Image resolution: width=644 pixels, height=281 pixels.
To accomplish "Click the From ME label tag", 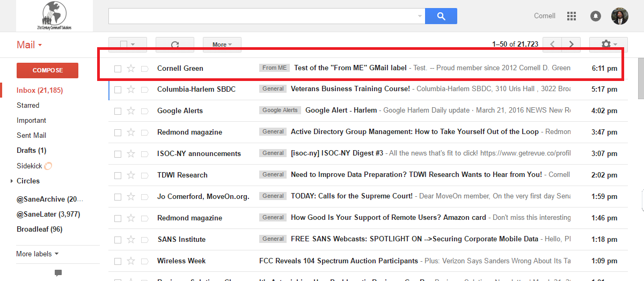I will [x=274, y=68].
